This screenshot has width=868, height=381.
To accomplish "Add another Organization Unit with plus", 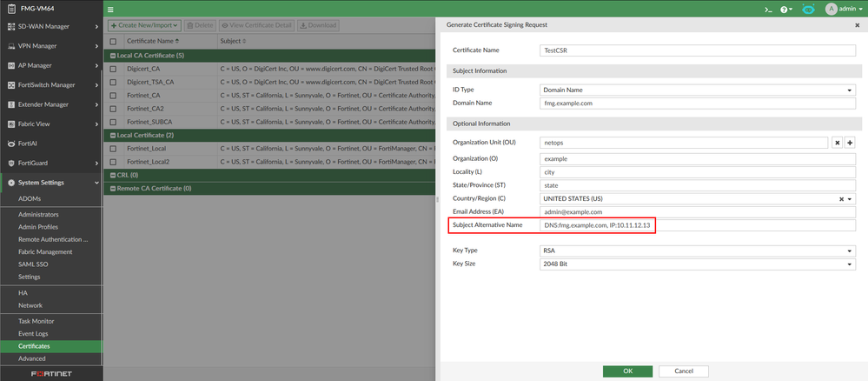I will coord(851,142).
